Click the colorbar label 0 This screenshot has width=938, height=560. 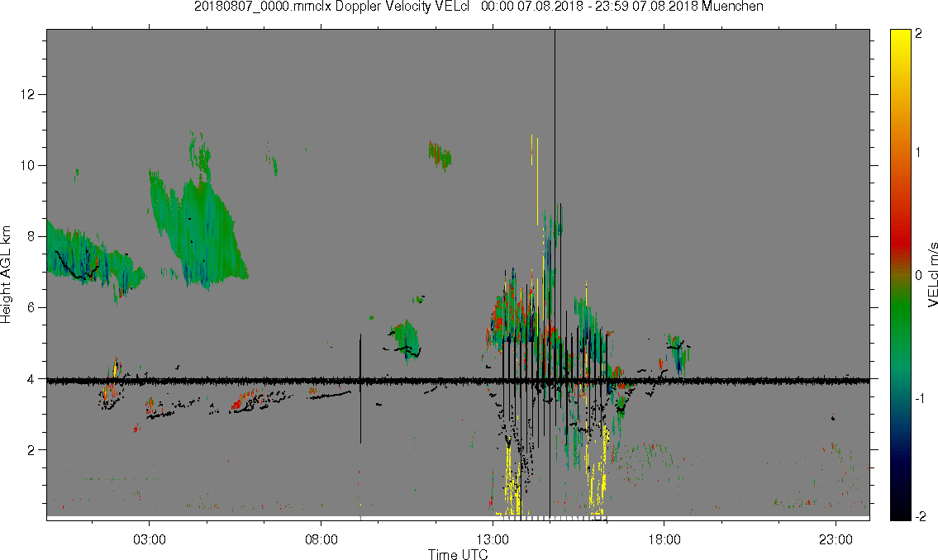pos(918,276)
